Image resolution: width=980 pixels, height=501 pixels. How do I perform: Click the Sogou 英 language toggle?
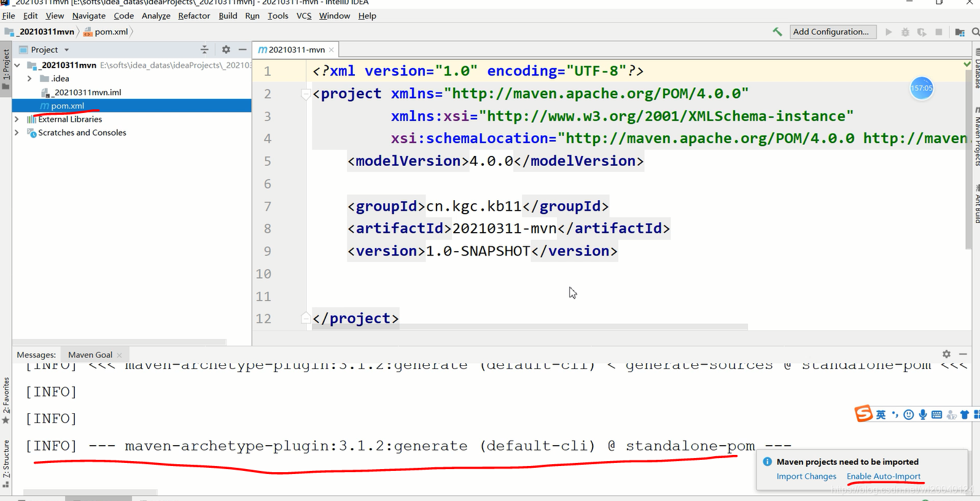pyautogui.click(x=881, y=415)
